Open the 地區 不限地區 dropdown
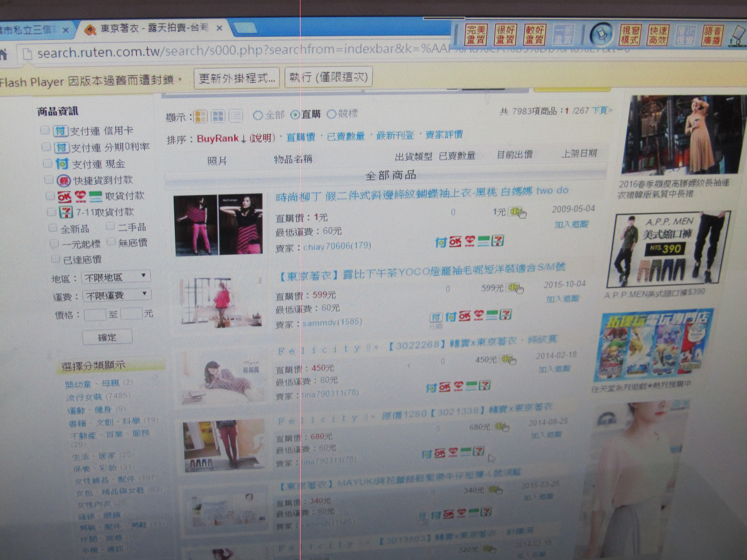The image size is (747, 560). (116, 277)
